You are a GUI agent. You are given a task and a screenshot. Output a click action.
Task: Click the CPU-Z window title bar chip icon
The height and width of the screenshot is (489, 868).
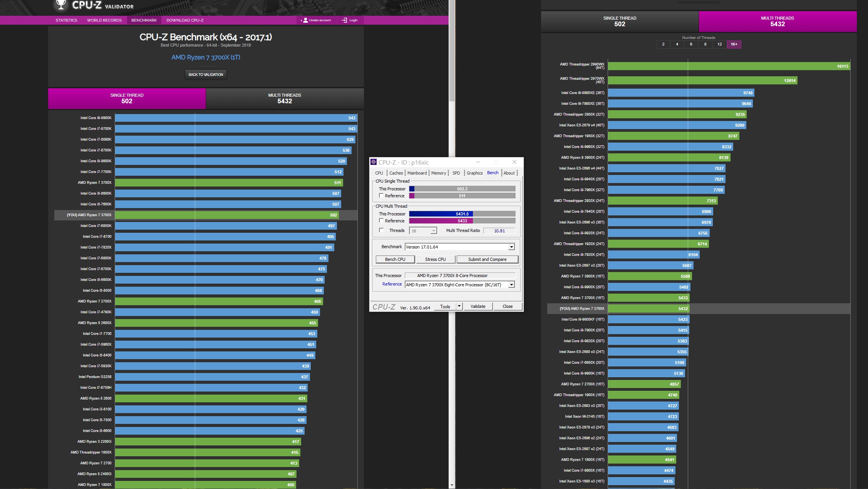tap(373, 162)
